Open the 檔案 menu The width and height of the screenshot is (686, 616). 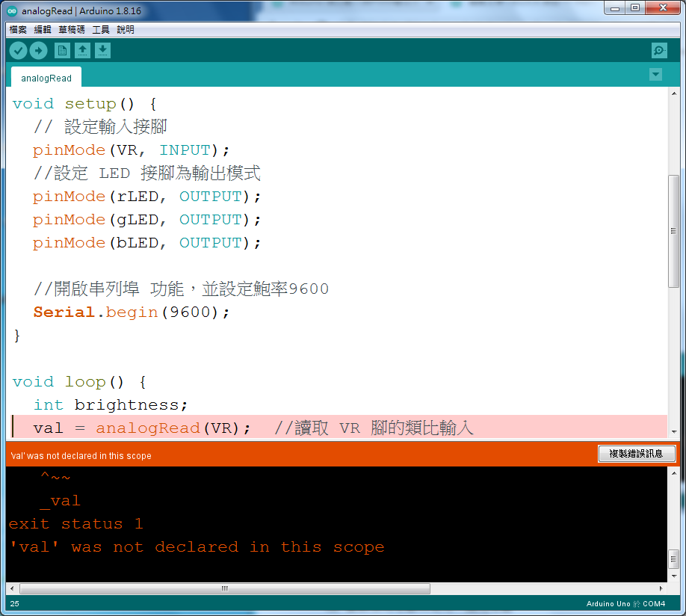point(18,30)
